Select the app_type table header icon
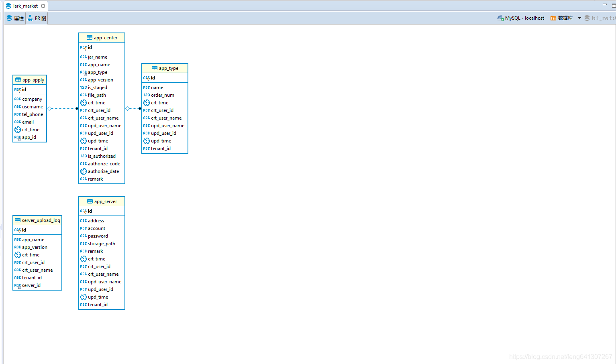The image size is (616, 364). (x=155, y=68)
